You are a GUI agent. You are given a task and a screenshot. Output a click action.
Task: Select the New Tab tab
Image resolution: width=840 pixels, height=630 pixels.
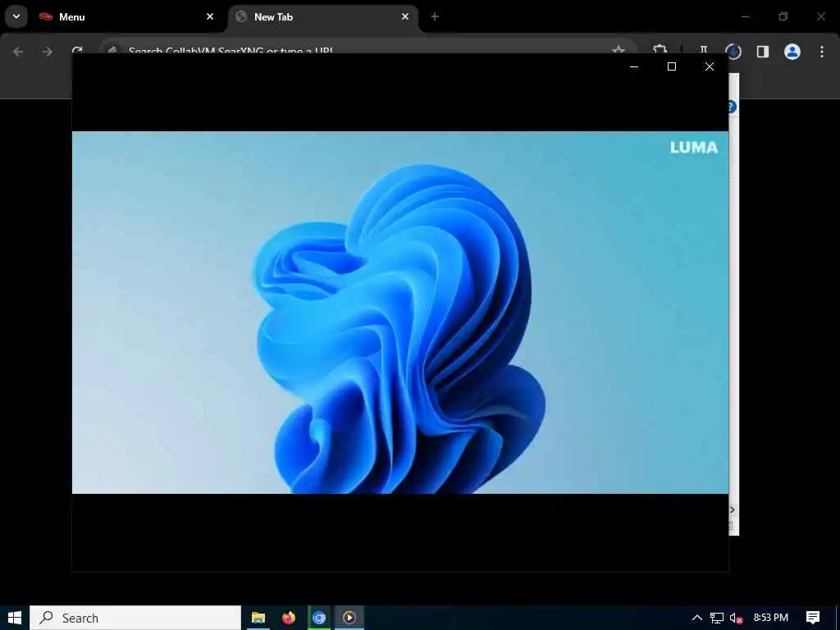point(323,16)
